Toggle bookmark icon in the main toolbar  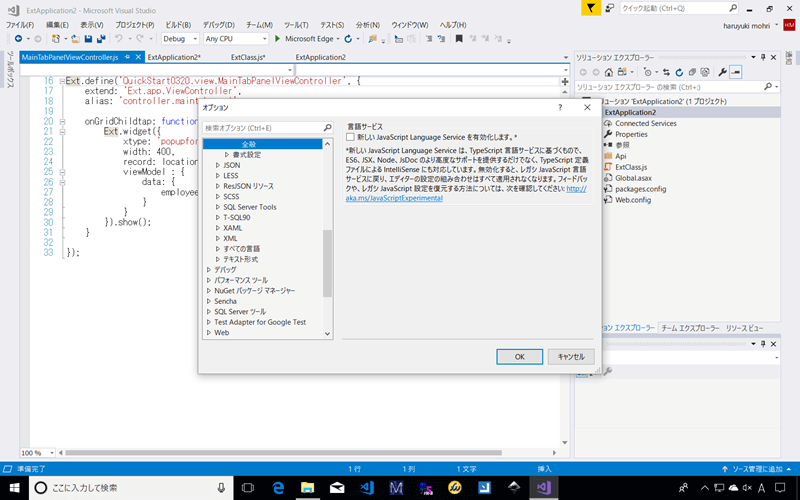click(459, 39)
